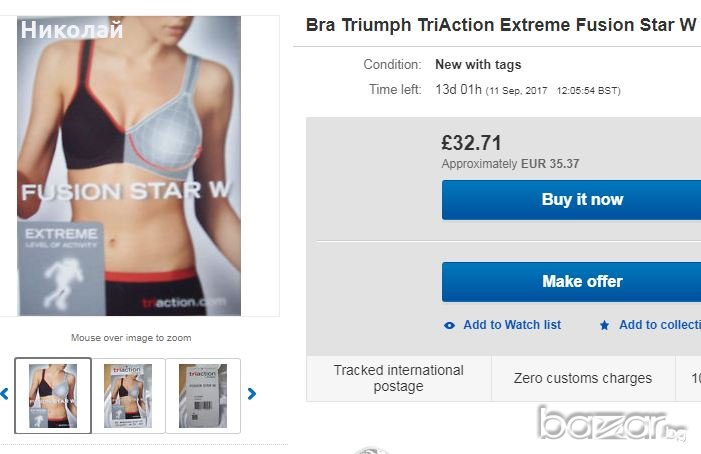Screen dimensions: 701x454
Task: Click the star icon for collection
Action: click(x=604, y=325)
